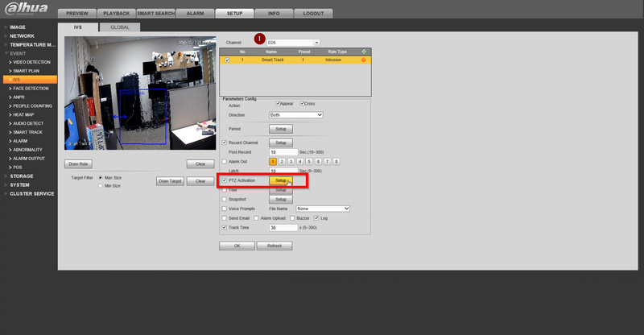Open the PLAYBACK top menu

(117, 14)
